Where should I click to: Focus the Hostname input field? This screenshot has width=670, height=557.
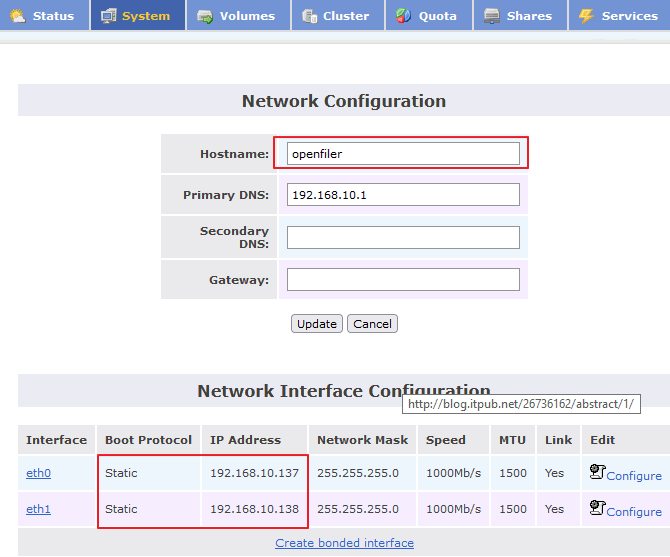click(x=403, y=154)
